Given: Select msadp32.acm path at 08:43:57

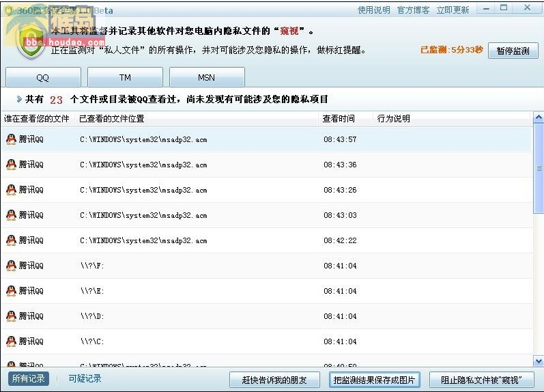Looking at the screenshot, I should pyautogui.click(x=143, y=139).
